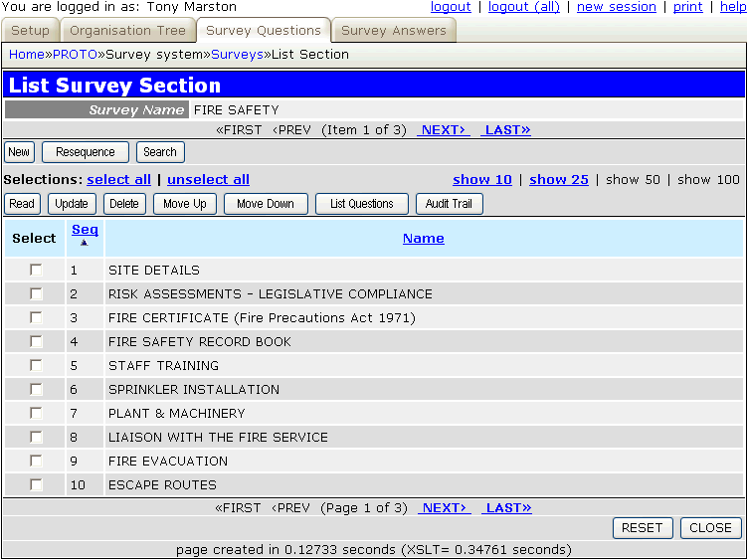Open the Organisation Tree tab

point(127,31)
